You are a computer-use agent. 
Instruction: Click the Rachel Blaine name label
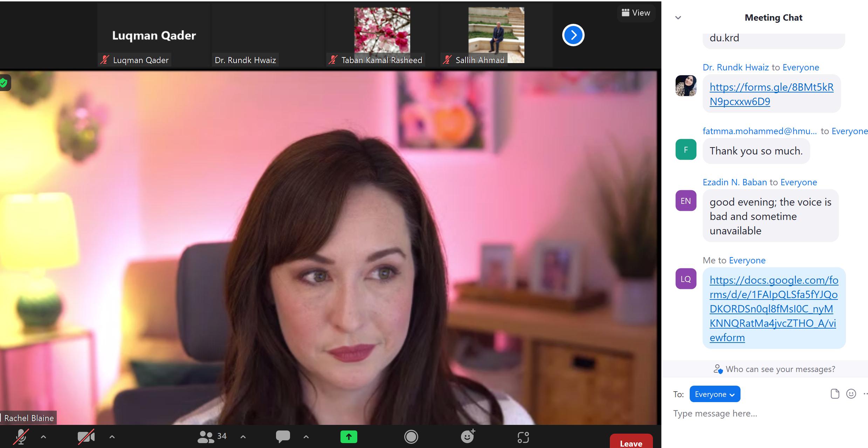click(29, 418)
